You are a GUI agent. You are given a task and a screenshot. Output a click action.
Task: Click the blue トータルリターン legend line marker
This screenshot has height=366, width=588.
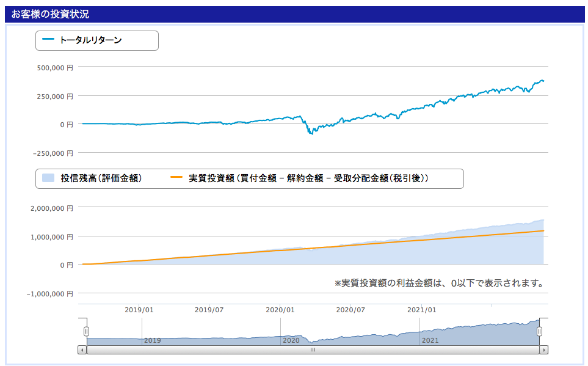[x=48, y=39]
